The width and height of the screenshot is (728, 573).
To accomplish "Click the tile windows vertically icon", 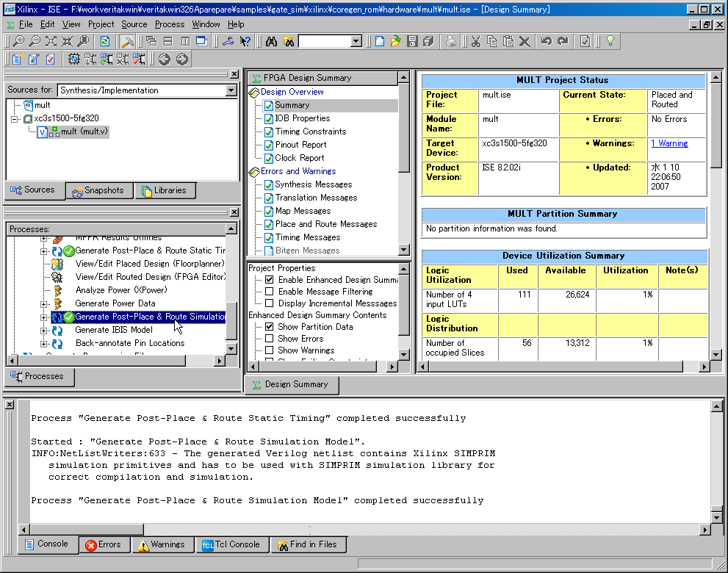I will [185, 41].
